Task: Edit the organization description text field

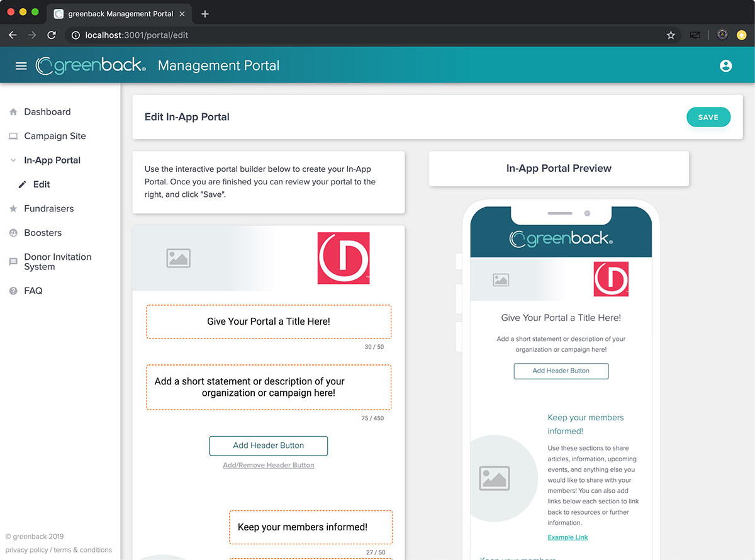Action: [x=269, y=387]
